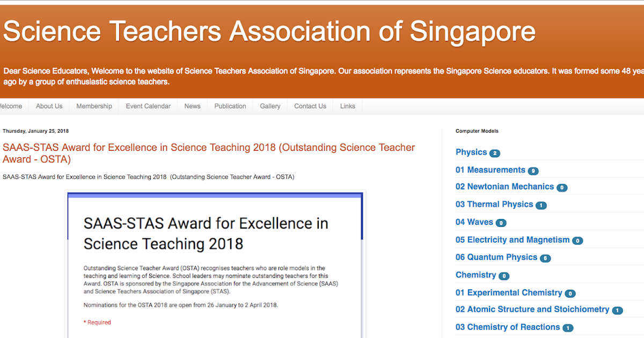Switch to the Membership tab
The width and height of the screenshot is (644, 338).
(94, 106)
